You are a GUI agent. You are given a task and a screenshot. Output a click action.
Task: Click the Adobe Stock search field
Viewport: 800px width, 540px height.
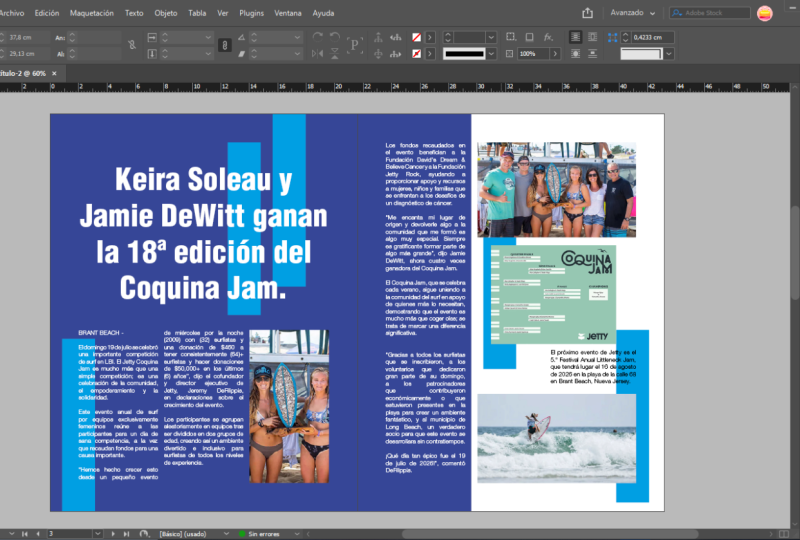point(710,13)
